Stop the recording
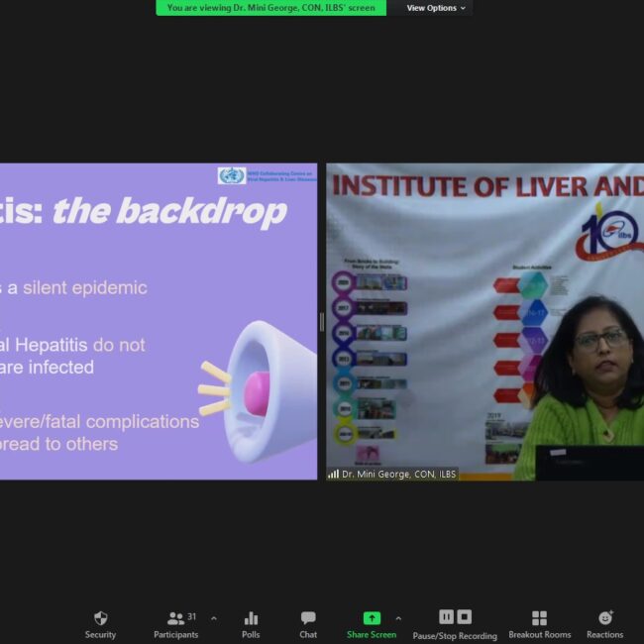The height and width of the screenshot is (644, 644). click(464, 616)
